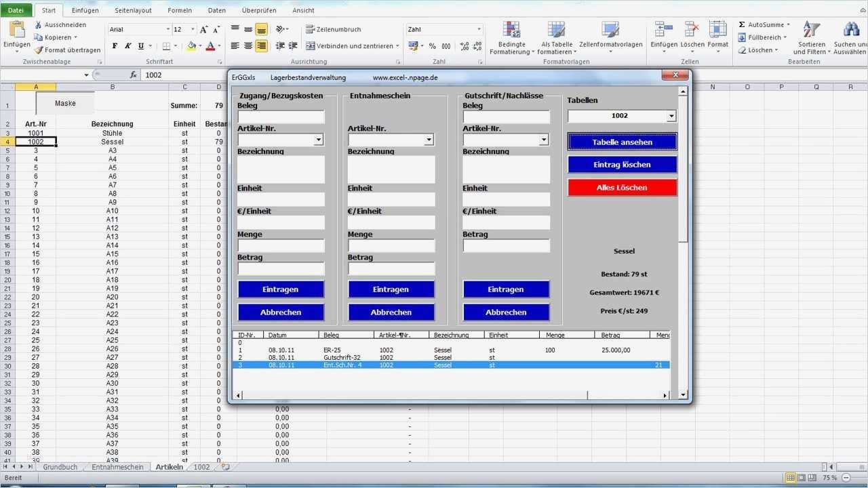
Task: Click the decrease indent icon
Action: (x=280, y=46)
